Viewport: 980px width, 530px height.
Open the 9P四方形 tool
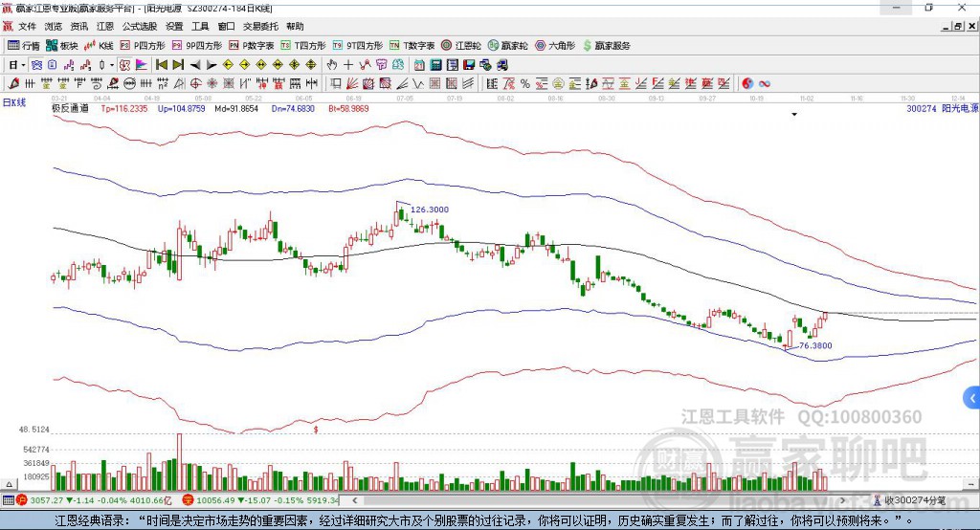pos(197,46)
